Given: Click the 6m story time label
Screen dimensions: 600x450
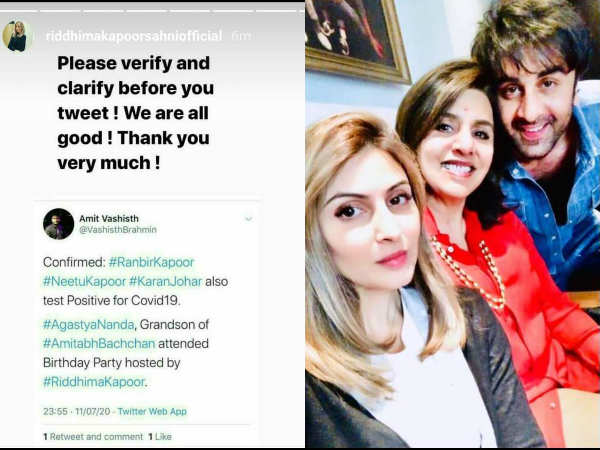Looking at the screenshot, I should 241,36.
